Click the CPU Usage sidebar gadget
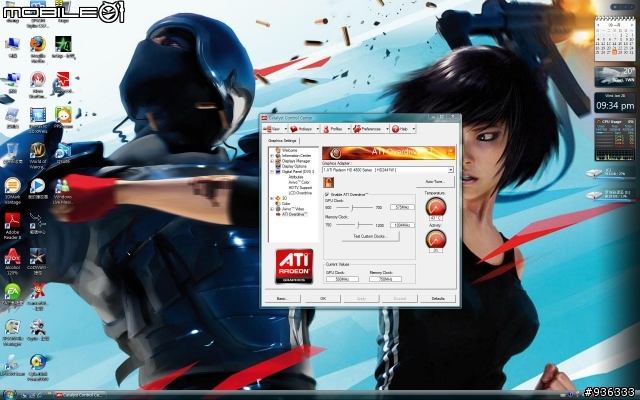 tap(615, 140)
